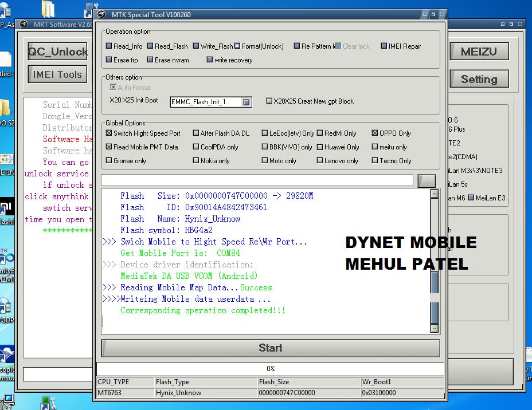Tick the write recovery checkbox
This screenshot has height=410, width=532.
pyautogui.click(x=210, y=60)
